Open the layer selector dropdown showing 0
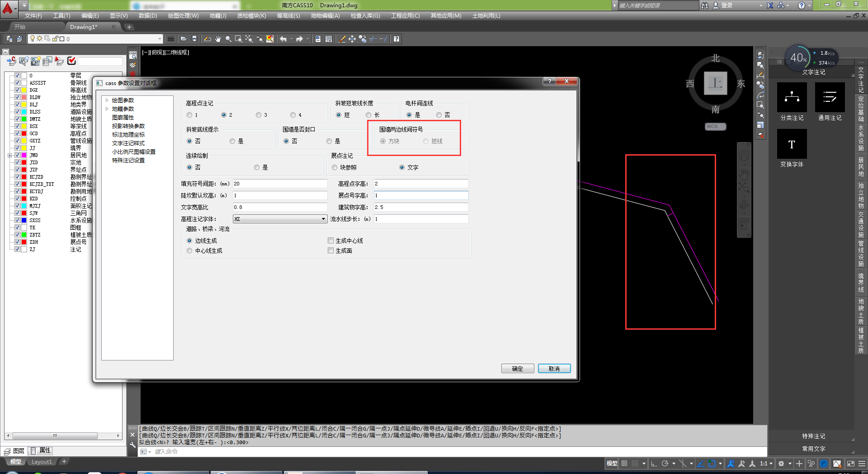Viewport: 868px width, 474px height. (x=95, y=39)
